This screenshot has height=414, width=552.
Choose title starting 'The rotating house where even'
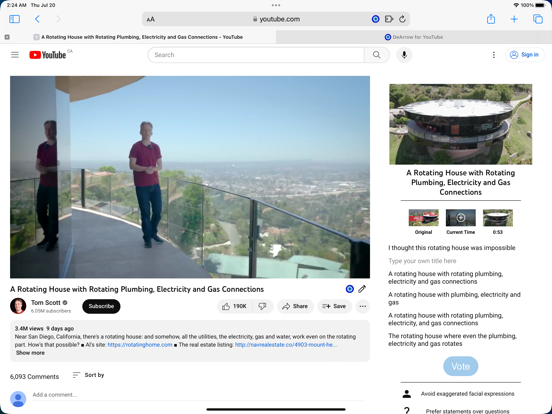[x=452, y=340]
